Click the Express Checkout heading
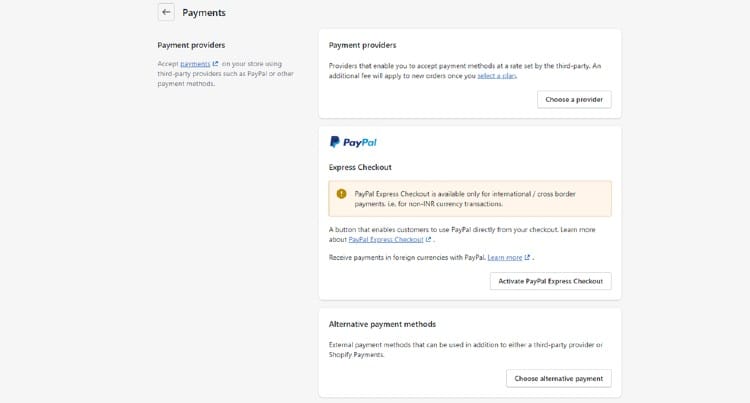Screen dimensions: 750x403 (x=360, y=167)
